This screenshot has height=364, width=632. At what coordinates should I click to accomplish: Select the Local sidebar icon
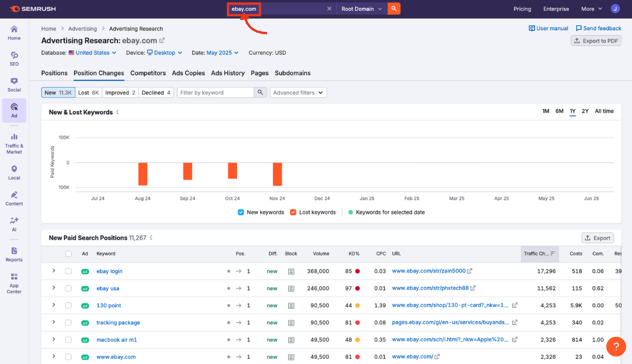pos(14,171)
